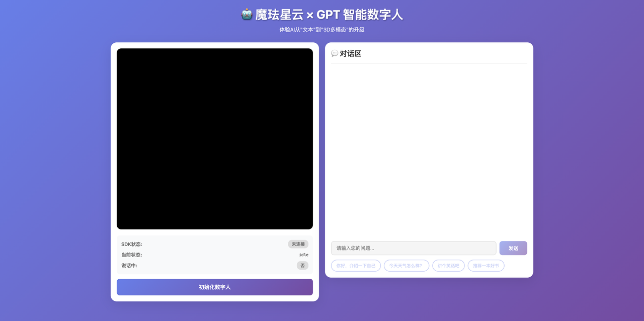The image size is (644, 321).
Task: Select the 今天天气怎么样? suggestion chip
Action: tap(406, 266)
